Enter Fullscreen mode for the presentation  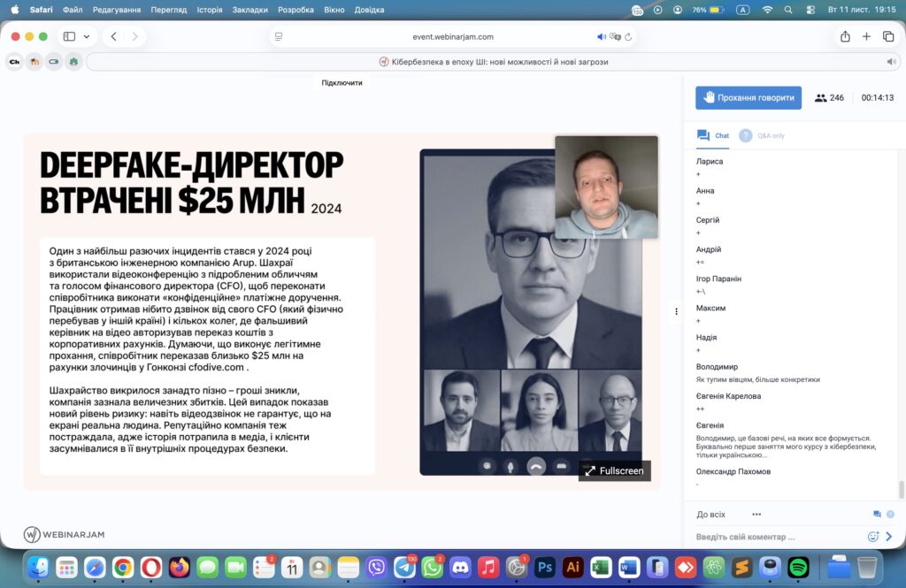point(614,470)
